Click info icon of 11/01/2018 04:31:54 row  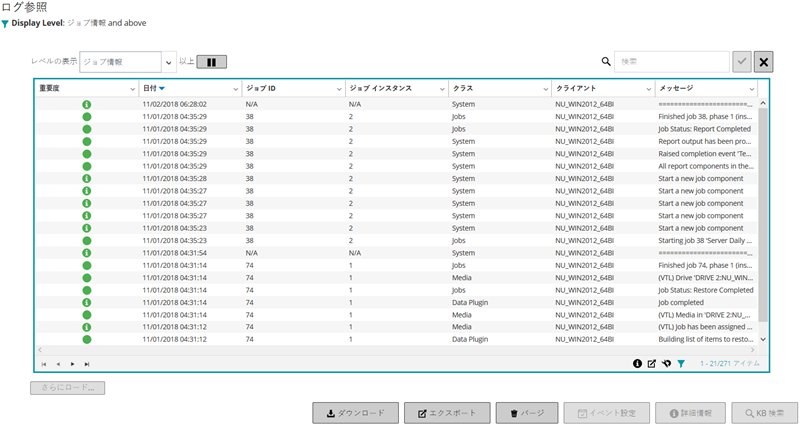(x=87, y=253)
